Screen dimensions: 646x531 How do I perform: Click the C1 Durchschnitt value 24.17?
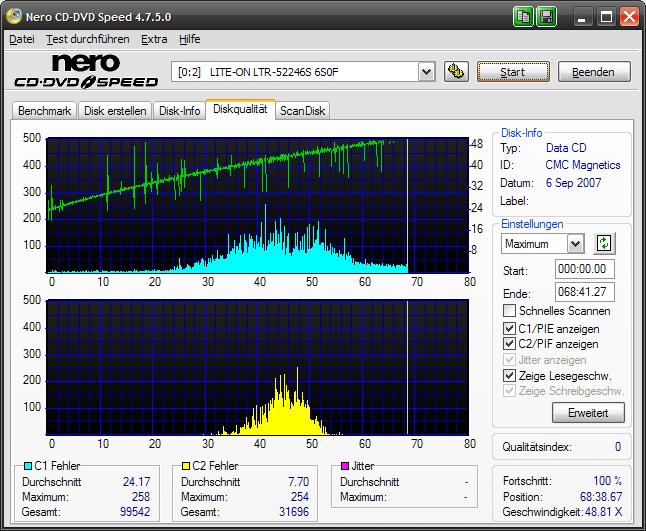(137, 482)
